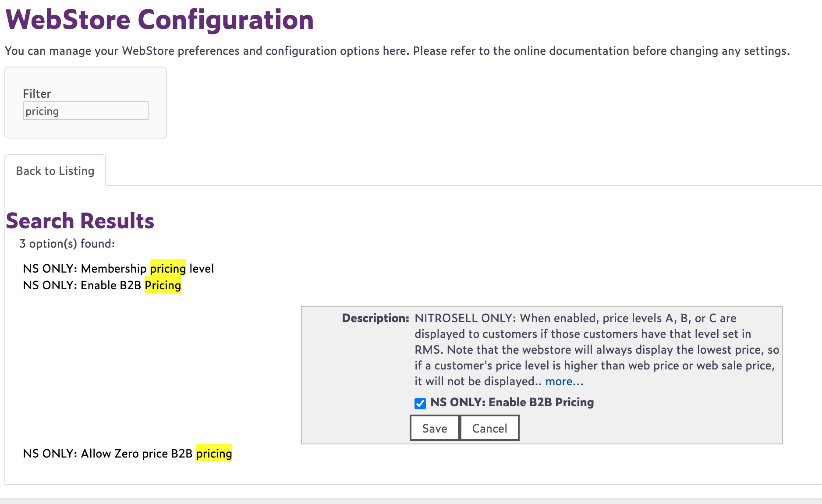The image size is (822, 504).
Task: Click the Filter label above the input
Action: pyautogui.click(x=37, y=94)
